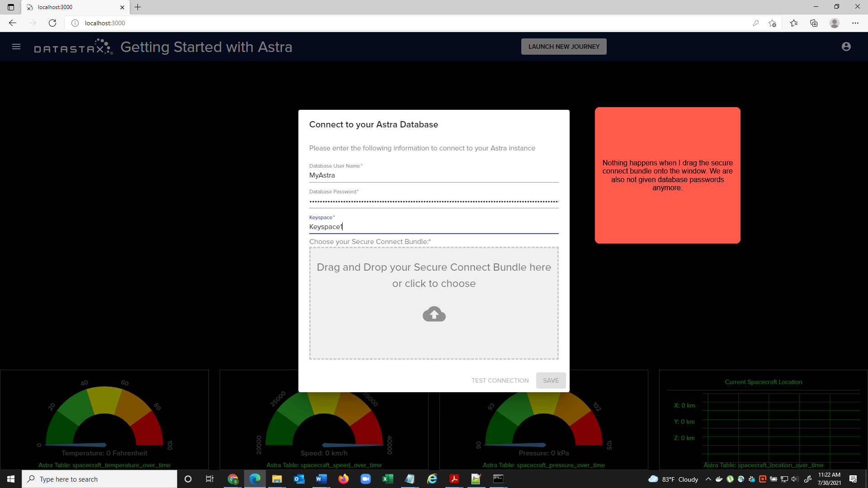Open a new browser tab
868x488 pixels.
[x=138, y=7]
